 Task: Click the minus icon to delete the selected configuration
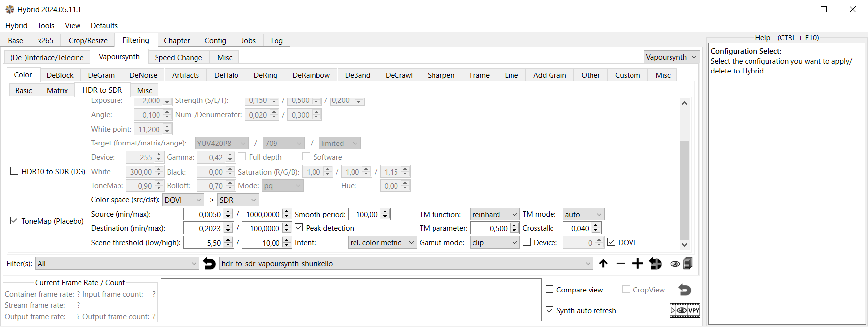621,264
